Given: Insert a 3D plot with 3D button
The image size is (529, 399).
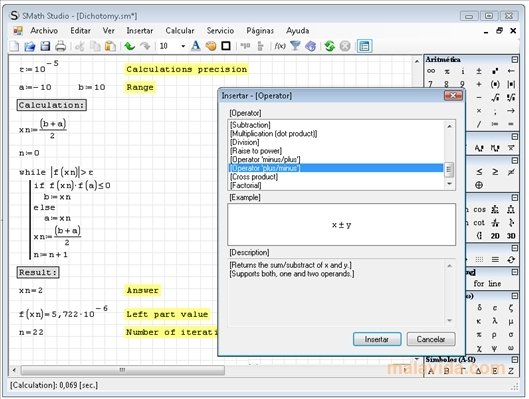Looking at the screenshot, I should [x=511, y=236].
